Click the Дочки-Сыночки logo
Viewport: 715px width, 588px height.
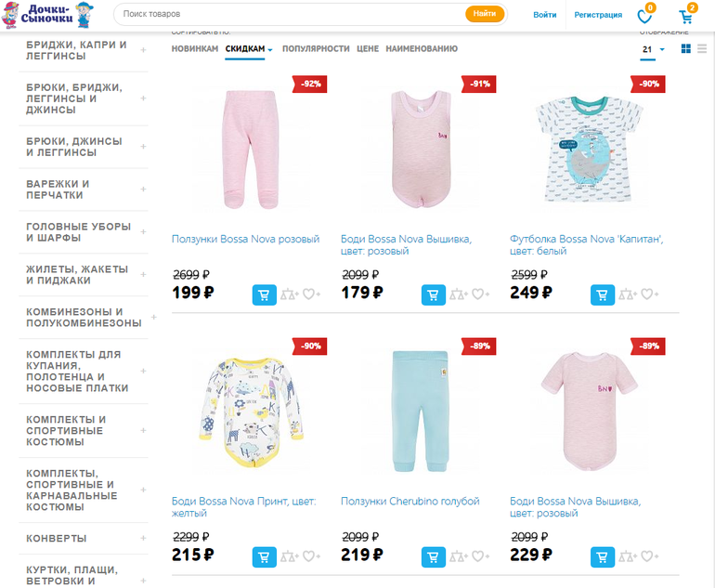[47, 15]
